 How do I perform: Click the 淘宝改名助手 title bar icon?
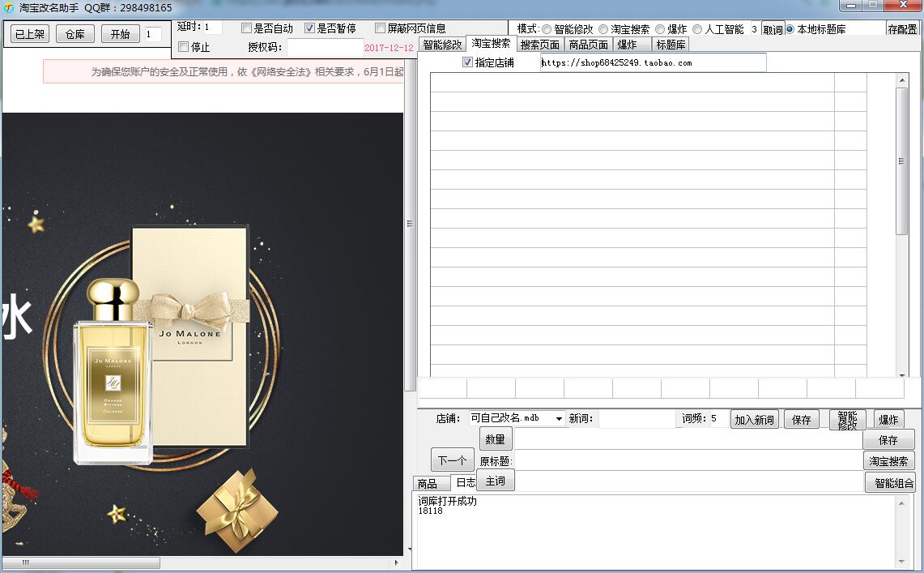[9, 7]
